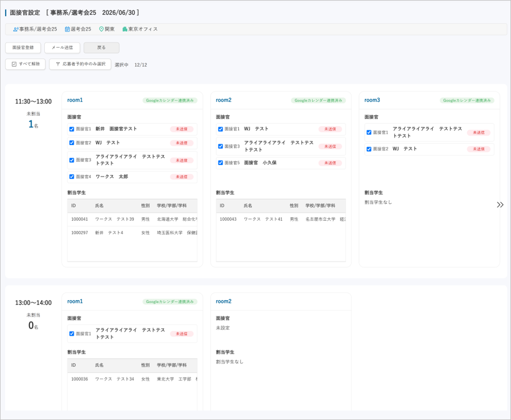This screenshot has width=511, height=420.
Task: Select 応募者予約中のみ選択 filter button
Action: pos(80,64)
